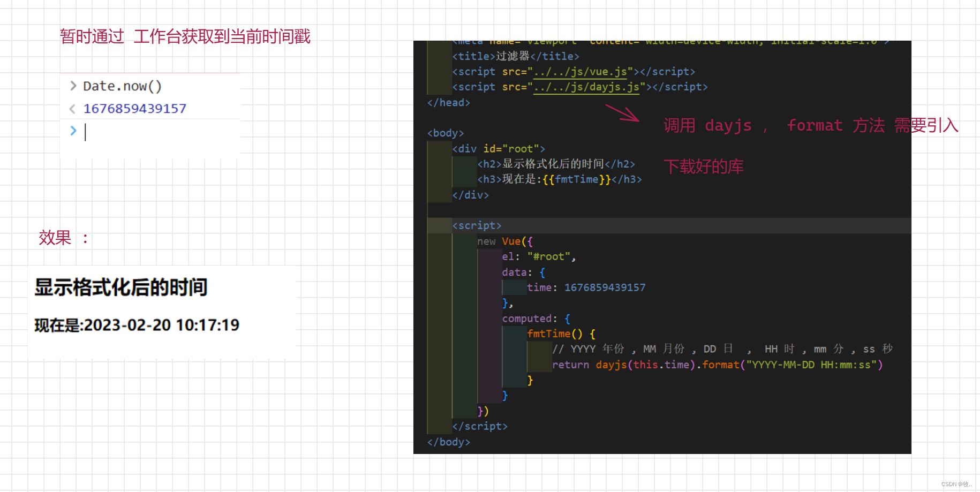Click the title tag line containing 过滤器
Image resolution: width=980 pixels, height=492 pixels.
(x=516, y=56)
